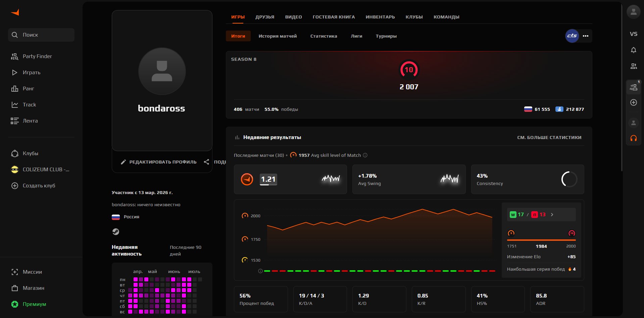The height and width of the screenshot is (318, 644).
Task: Click the 0.85 K/R stat
Action: [x=439, y=299]
